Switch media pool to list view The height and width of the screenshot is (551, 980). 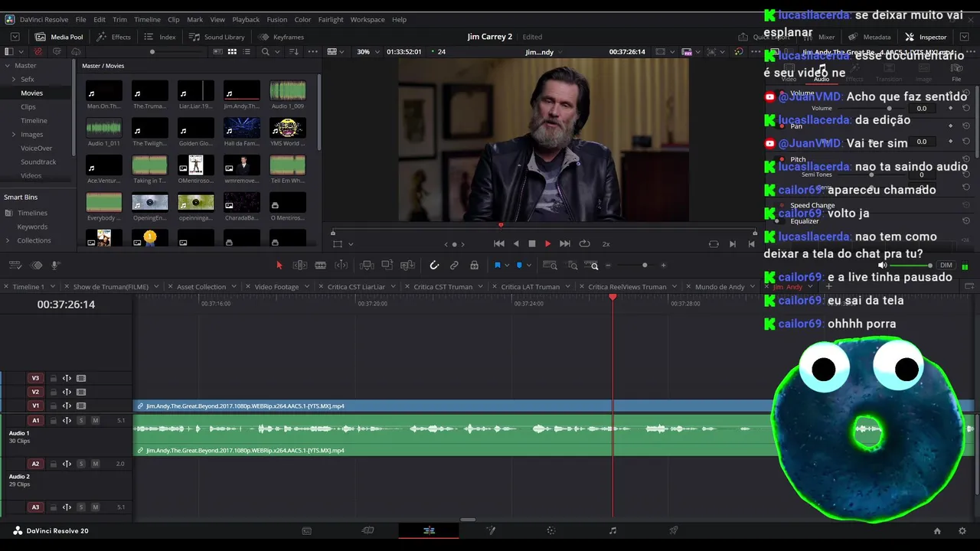(247, 51)
